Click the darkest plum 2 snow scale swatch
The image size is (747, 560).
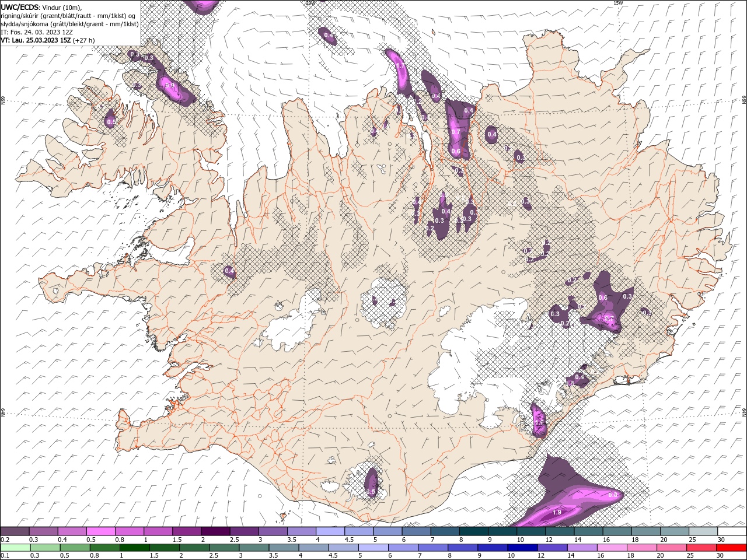point(215,531)
